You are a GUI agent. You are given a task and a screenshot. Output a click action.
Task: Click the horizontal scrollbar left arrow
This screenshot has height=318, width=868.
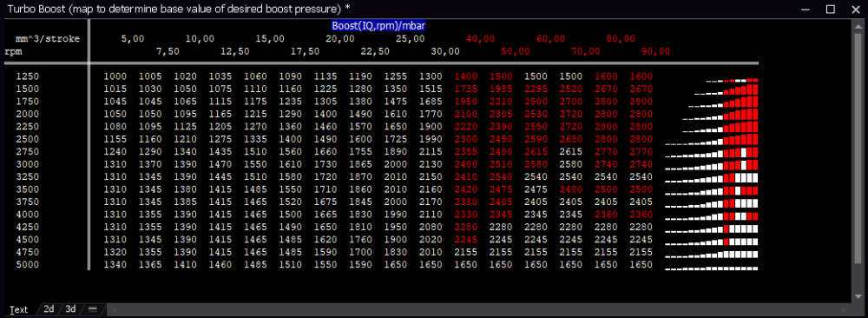tap(115, 309)
